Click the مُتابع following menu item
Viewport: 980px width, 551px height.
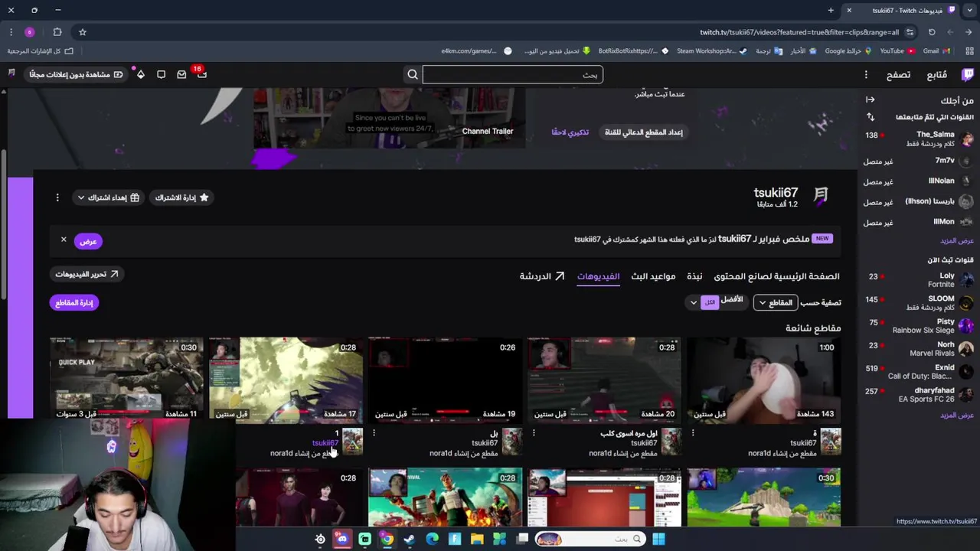tap(936, 74)
